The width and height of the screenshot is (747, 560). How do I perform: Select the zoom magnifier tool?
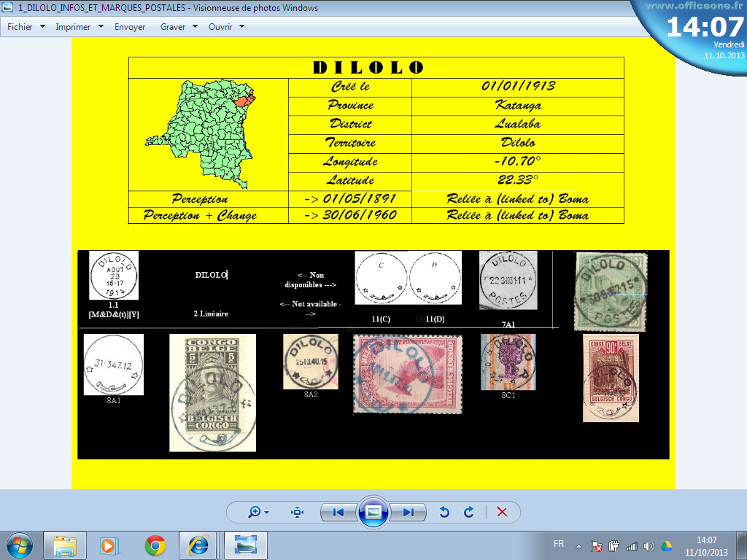click(252, 512)
